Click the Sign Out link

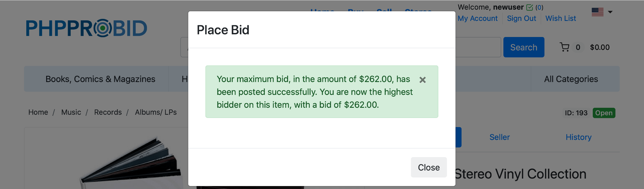[x=521, y=18]
